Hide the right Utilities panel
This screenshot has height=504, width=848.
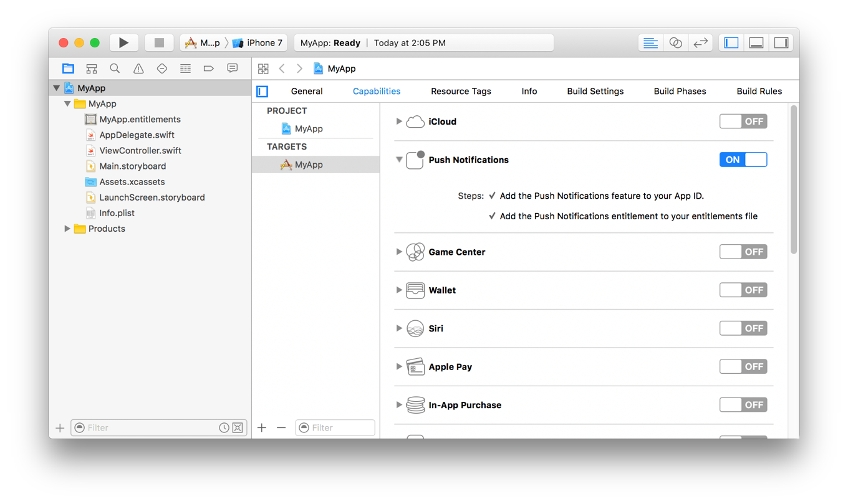tap(781, 43)
